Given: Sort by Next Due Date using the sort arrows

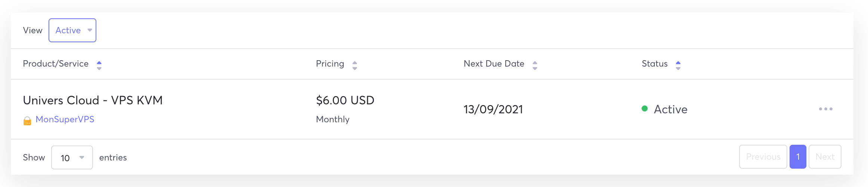Looking at the screenshot, I should (534, 65).
